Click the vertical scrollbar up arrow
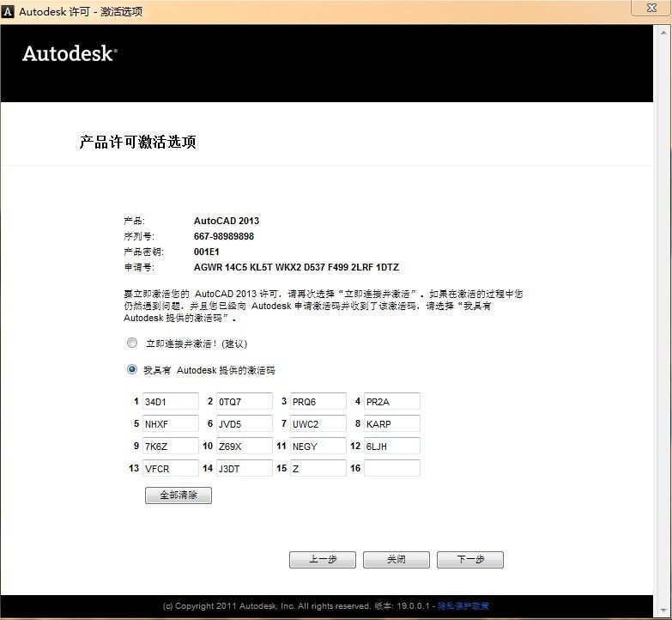 point(663,32)
